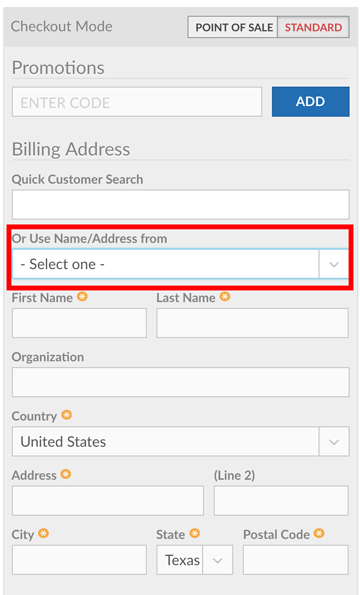Click the Country dropdown chevron arrow
Image resolution: width=360 pixels, height=595 pixels.
point(334,442)
